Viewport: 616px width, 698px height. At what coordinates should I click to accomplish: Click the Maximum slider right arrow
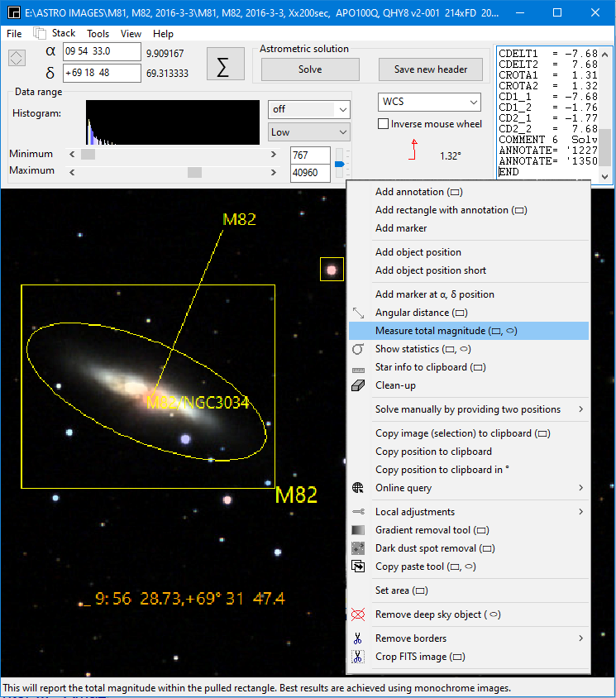coord(274,172)
